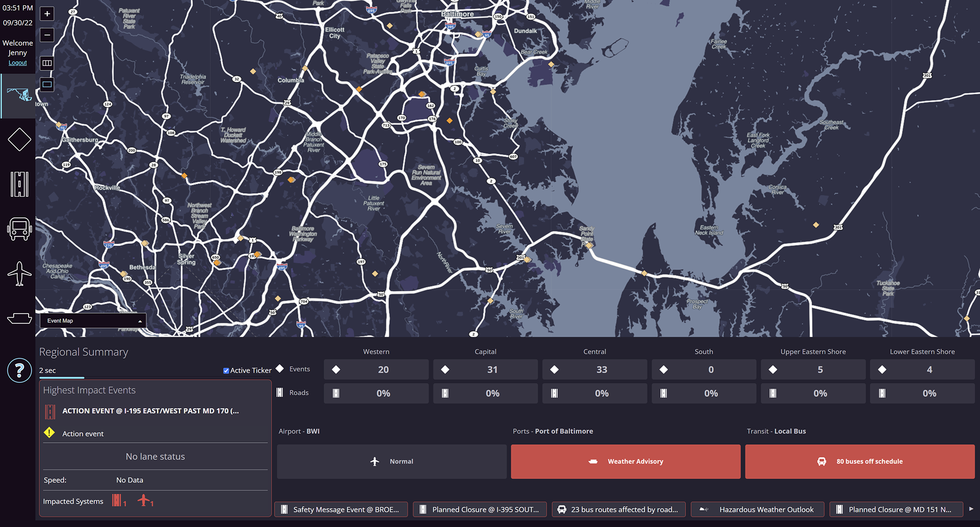Open 23 bus routes affected ticker item

pos(619,509)
